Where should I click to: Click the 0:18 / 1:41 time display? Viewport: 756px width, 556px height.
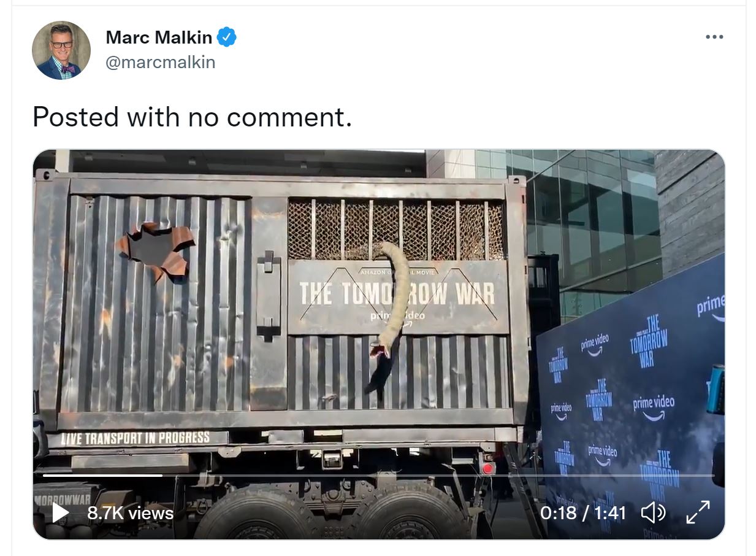582,512
